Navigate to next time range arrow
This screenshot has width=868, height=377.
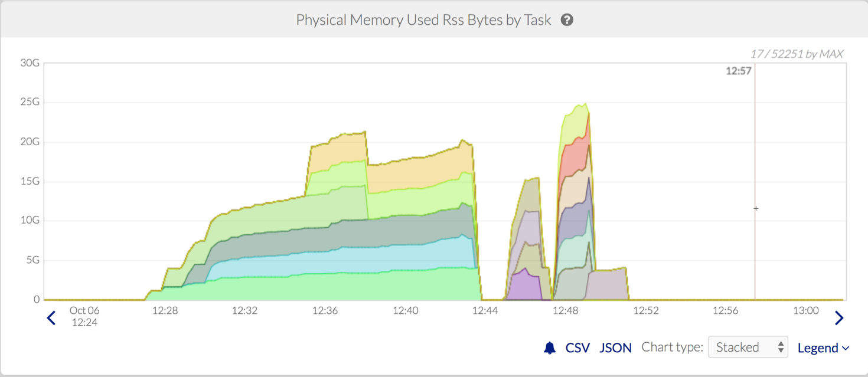839,318
